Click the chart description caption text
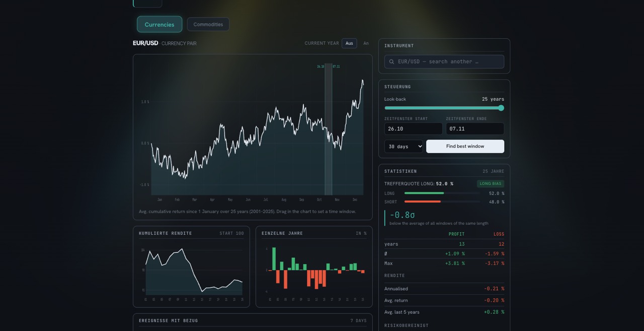 click(247, 212)
